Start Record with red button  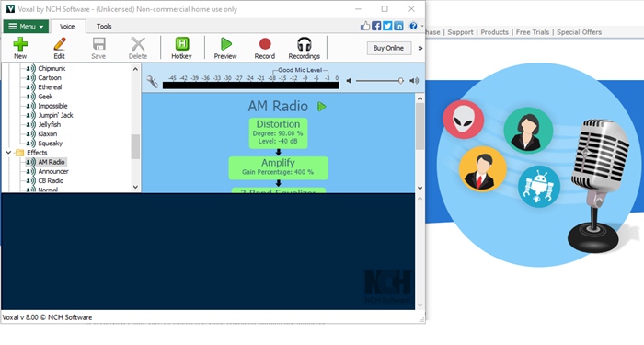[265, 48]
